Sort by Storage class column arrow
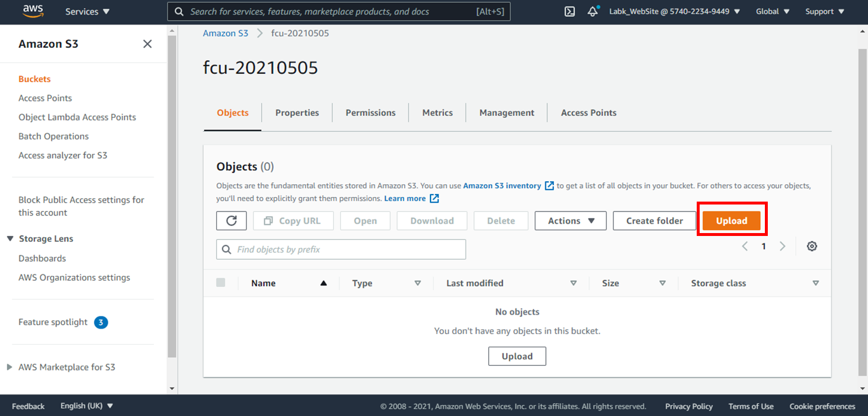Screen dimensions: 868x416 tap(816, 283)
